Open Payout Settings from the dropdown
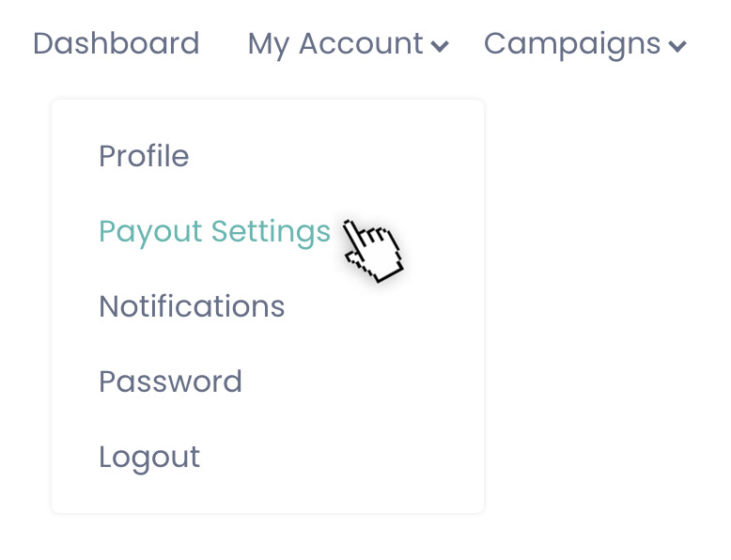The height and width of the screenshot is (560, 731). tap(214, 232)
